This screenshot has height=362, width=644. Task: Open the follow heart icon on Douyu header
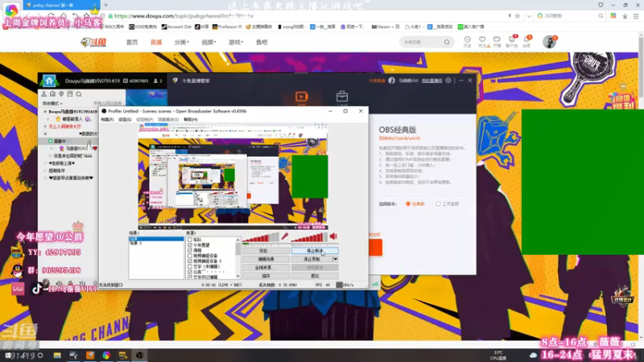coord(482,41)
